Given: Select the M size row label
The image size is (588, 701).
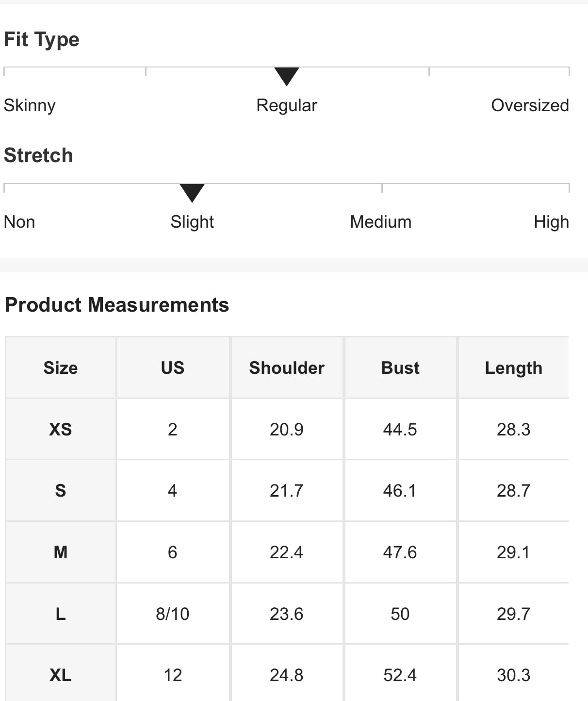Looking at the screenshot, I should click(x=61, y=552).
